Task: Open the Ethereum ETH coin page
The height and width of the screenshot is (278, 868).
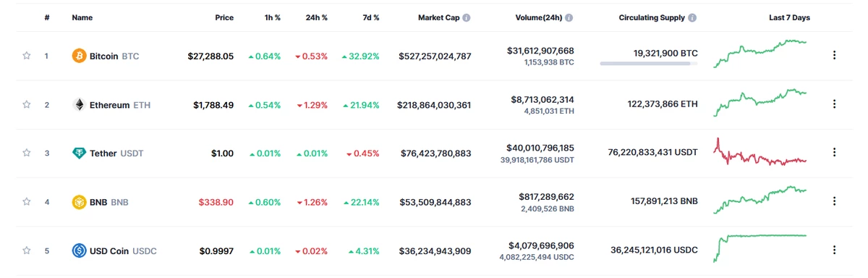Action: tap(120, 105)
